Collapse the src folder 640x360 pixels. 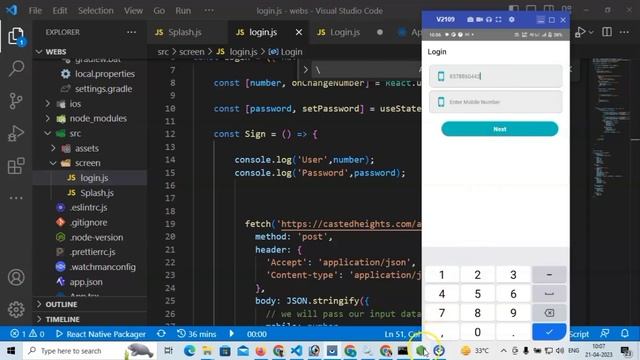click(x=75, y=133)
